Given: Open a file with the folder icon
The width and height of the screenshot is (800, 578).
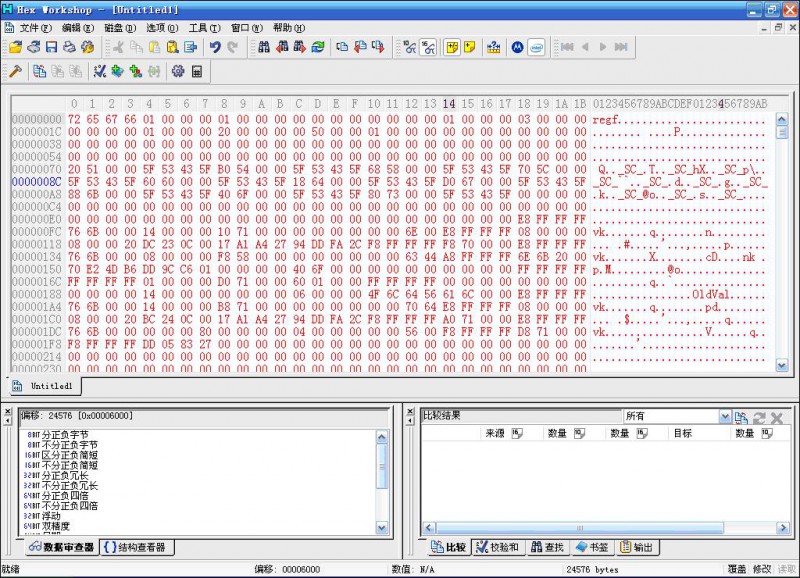Looking at the screenshot, I should pyautogui.click(x=16, y=47).
